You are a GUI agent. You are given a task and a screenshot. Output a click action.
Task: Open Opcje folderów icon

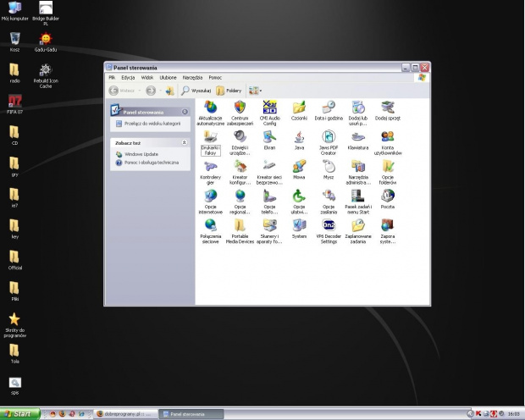pos(387,172)
